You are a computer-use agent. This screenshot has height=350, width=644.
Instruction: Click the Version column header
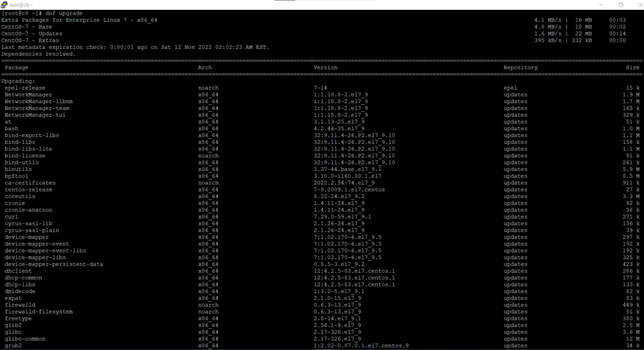(x=325, y=67)
